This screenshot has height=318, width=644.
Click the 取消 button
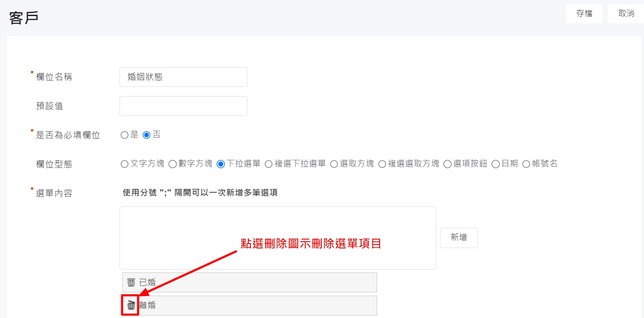626,13
